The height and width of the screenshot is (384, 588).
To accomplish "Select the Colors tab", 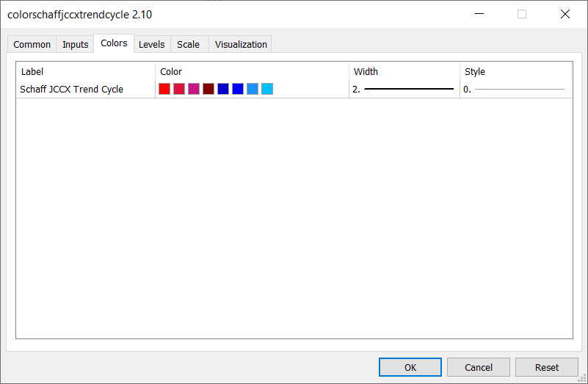I will 114,43.
